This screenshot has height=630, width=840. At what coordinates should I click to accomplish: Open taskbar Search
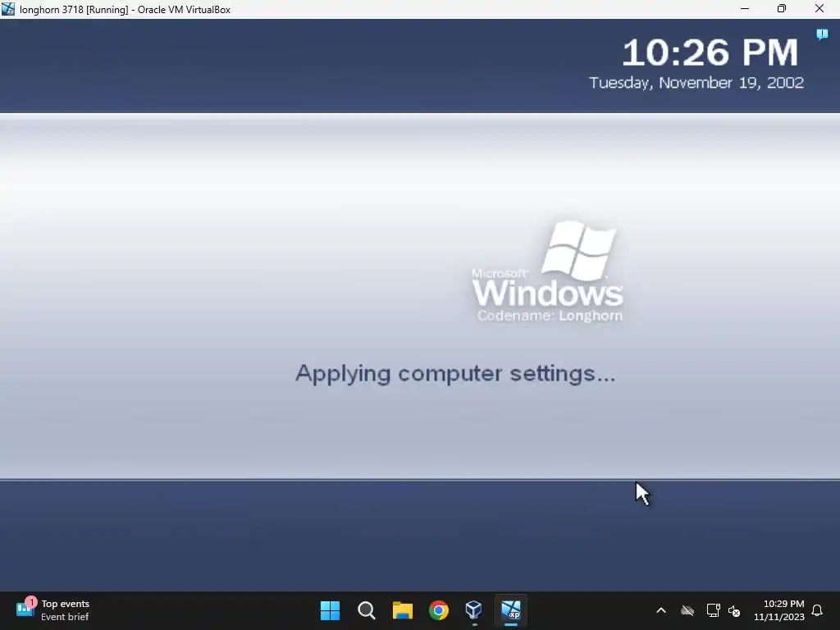point(367,610)
